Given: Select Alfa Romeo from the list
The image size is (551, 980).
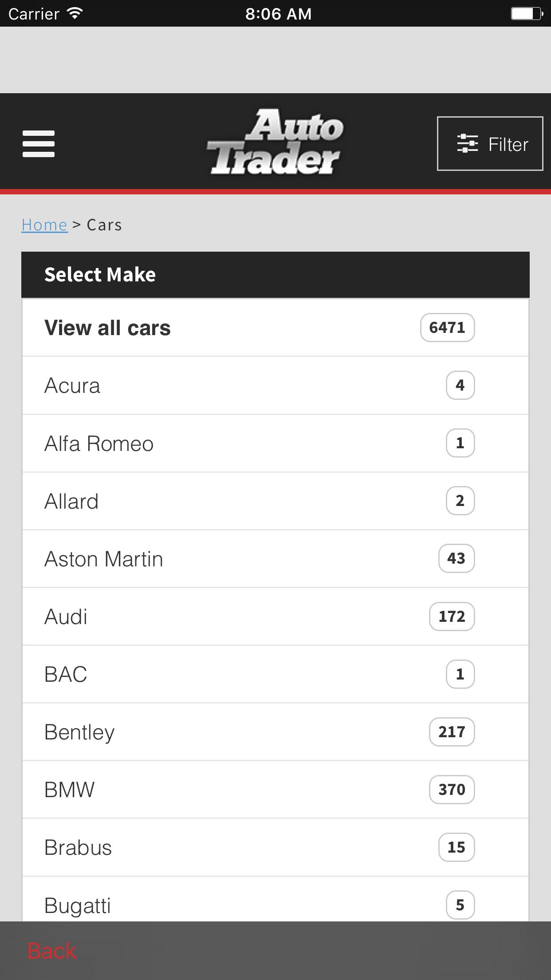Looking at the screenshot, I should click(275, 443).
